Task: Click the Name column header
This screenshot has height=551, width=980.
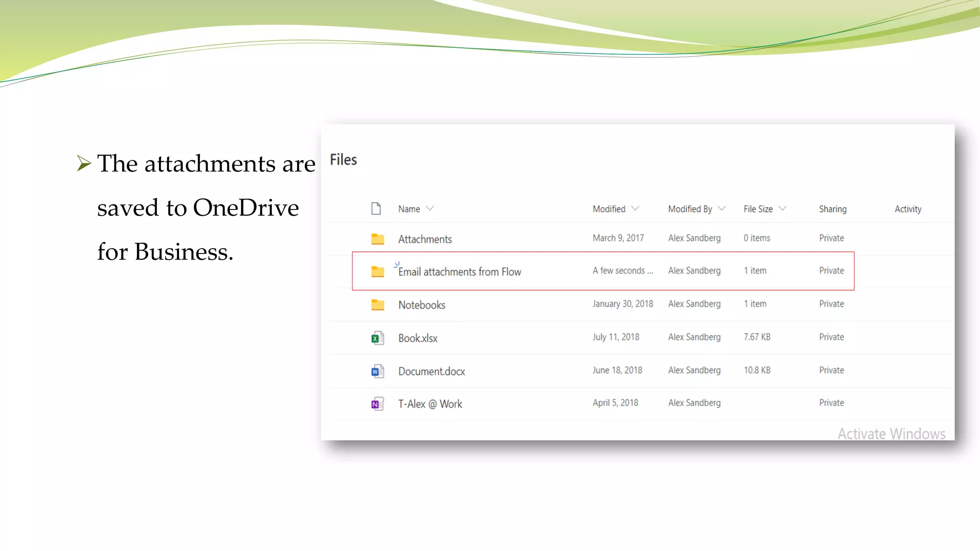Action: (x=409, y=209)
